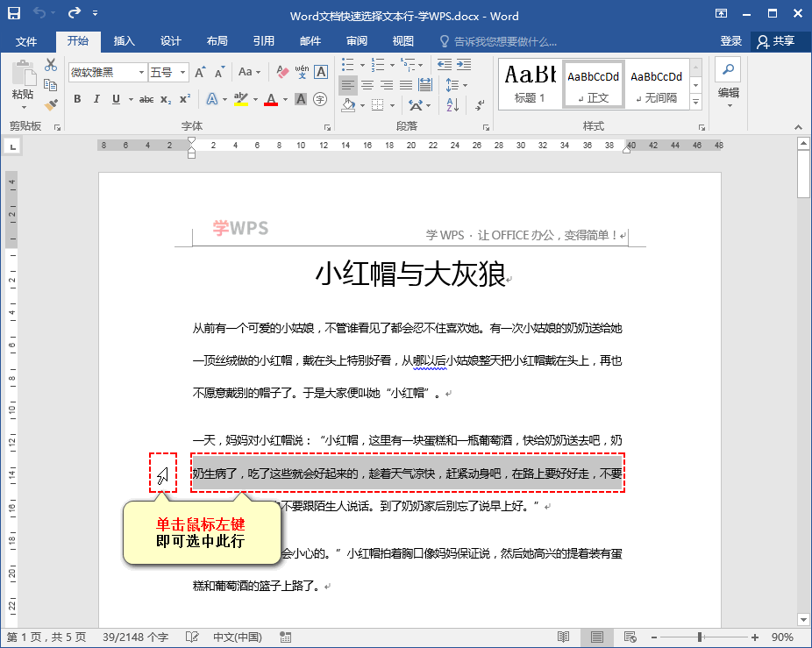Sort text with the A-Z sort icon
Viewport: 812px width, 648px height.
click(452, 105)
